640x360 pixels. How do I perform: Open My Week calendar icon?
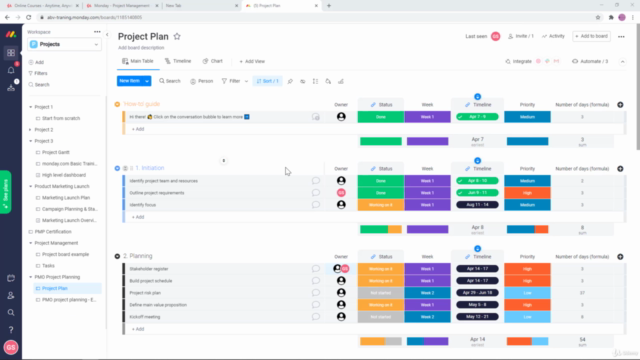[x=11, y=278]
